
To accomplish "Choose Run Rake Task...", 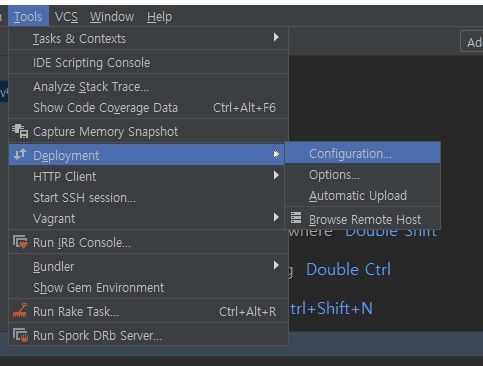I will (148, 312).
